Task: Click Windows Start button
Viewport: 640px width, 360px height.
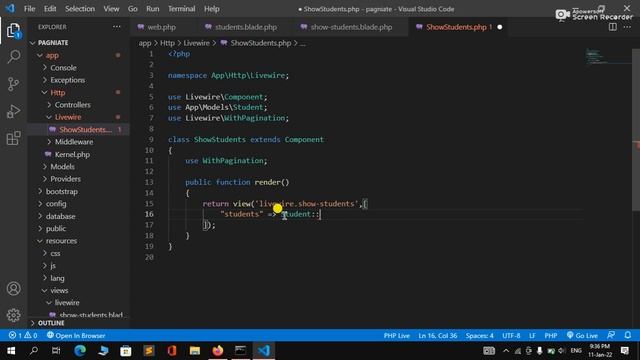Action: 11,351
